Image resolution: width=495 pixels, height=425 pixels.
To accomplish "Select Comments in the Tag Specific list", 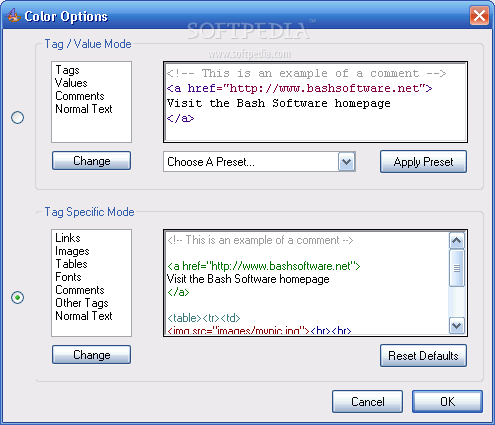I will tap(80, 290).
